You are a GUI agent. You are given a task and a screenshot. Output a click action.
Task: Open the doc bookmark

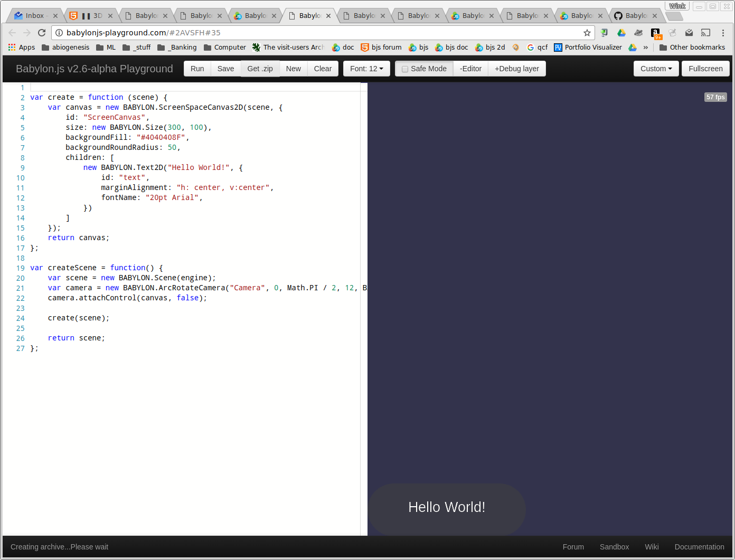pyautogui.click(x=343, y=48)
